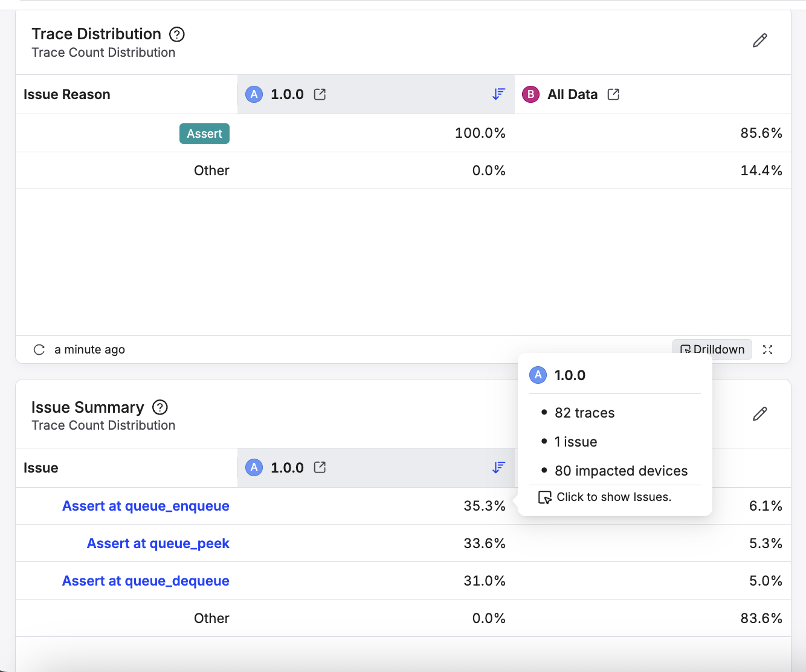
Task: Open the Assert at queue_dequeue issue
Action: click(x=146, y=581)
